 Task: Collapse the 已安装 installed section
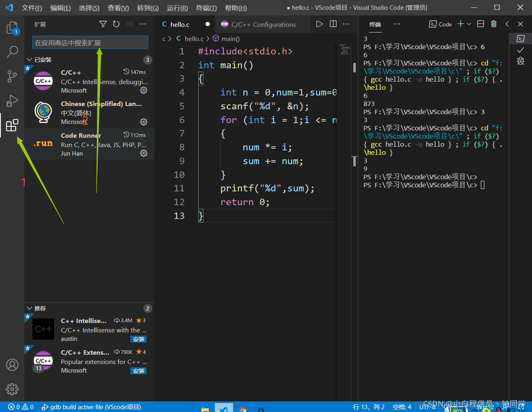30,60
